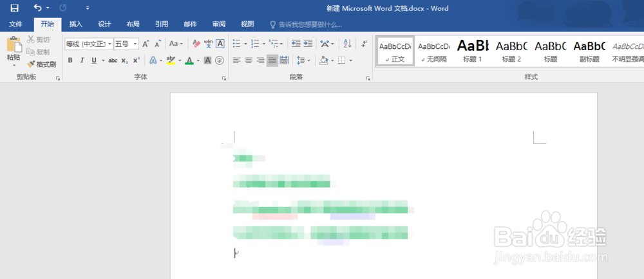Show or hide paragraph marks
The height and width of the screenshot is (279, 644).
364,44
